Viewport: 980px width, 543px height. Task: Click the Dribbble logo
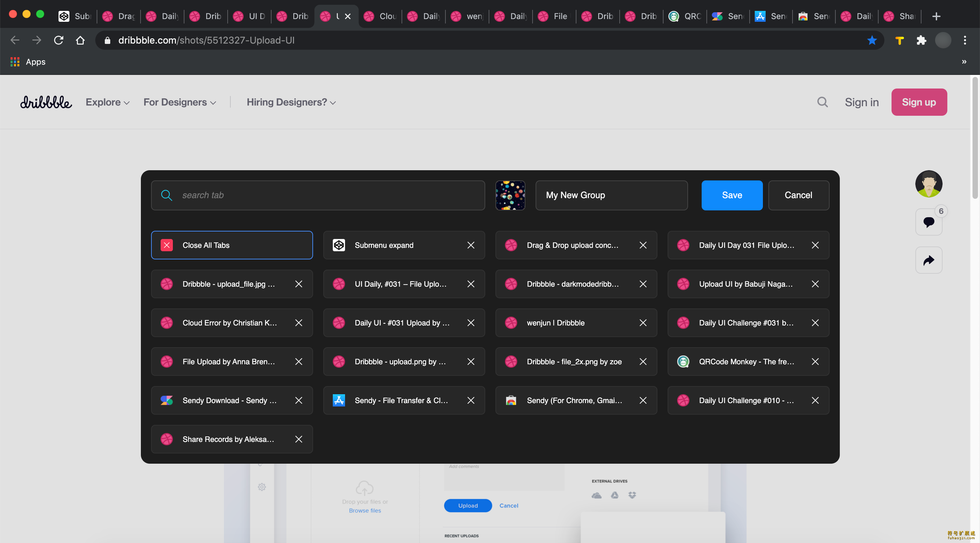tap(46, 102)
